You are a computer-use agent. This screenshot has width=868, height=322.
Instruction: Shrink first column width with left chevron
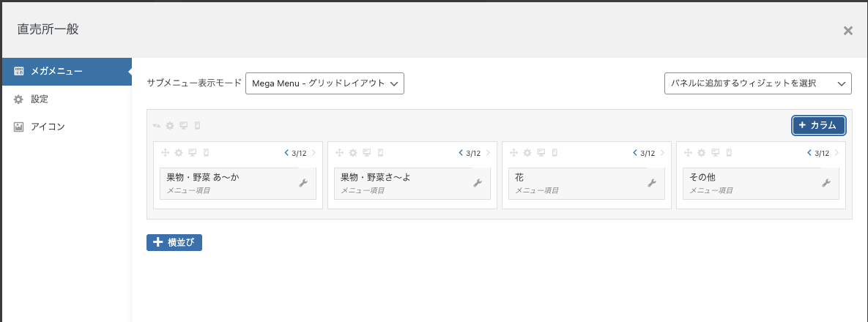286,153
